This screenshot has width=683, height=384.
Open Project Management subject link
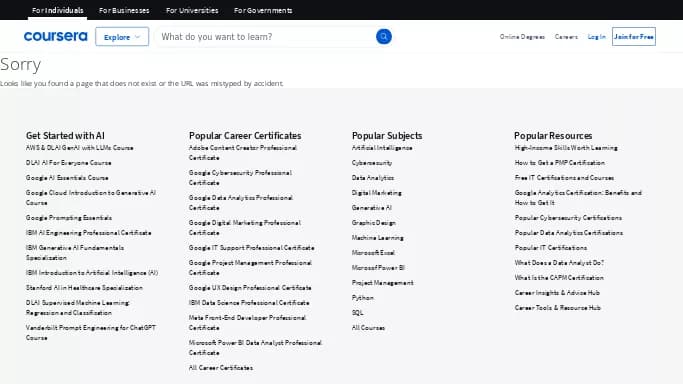click(x=382, y=283)
